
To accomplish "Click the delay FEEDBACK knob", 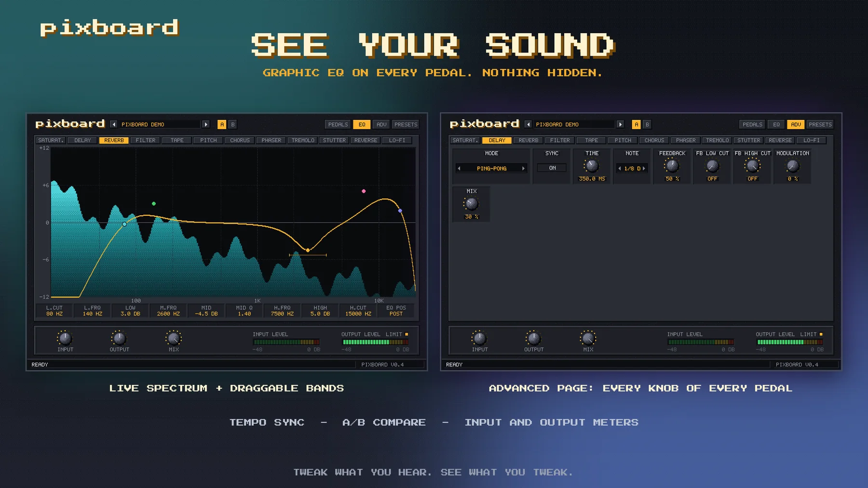I will click(x=672, y=166).
